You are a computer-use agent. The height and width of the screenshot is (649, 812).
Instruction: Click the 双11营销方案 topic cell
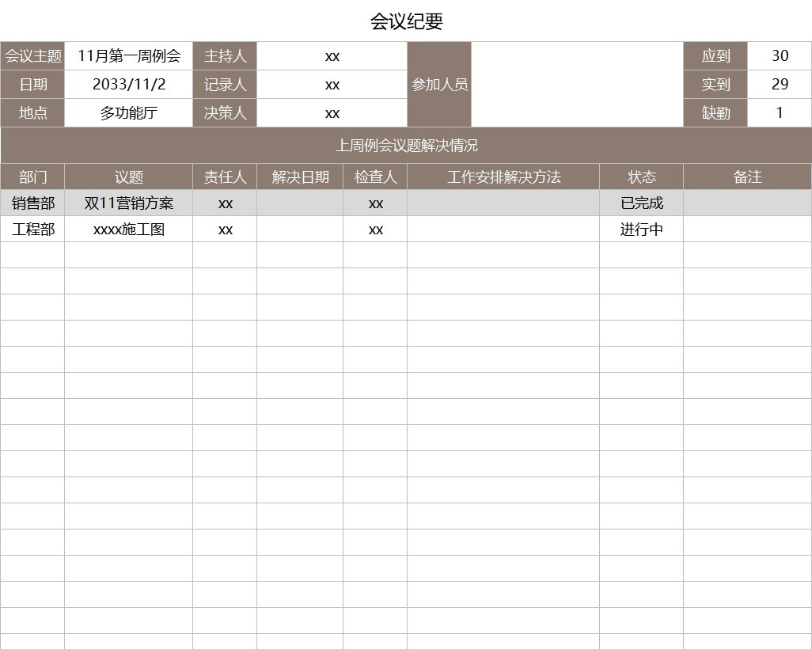tap(128, 203)
